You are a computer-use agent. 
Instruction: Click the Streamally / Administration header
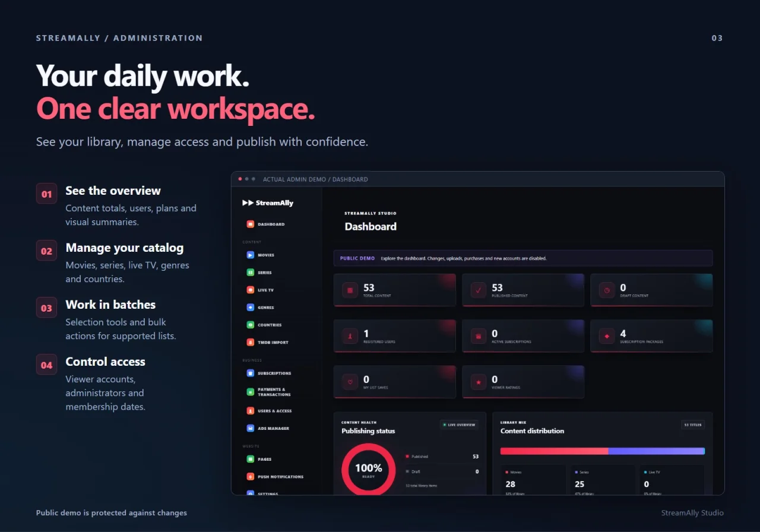[119, 38]
